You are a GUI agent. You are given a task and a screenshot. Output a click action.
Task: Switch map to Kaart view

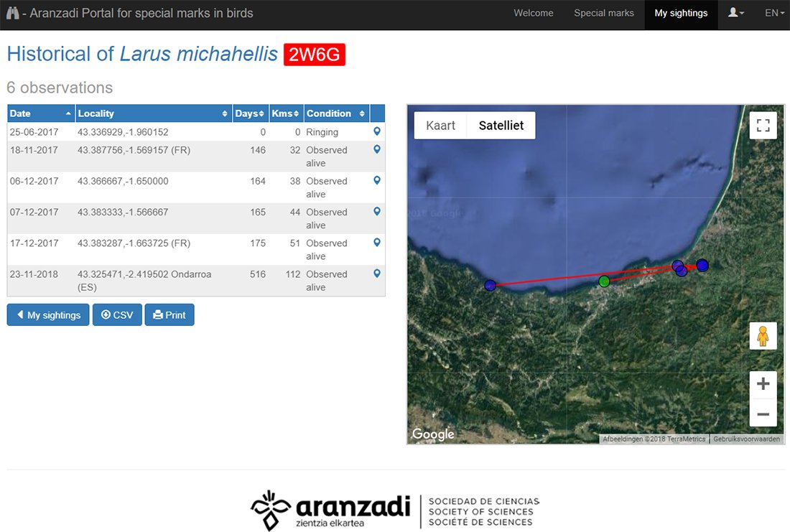(440, 126)
